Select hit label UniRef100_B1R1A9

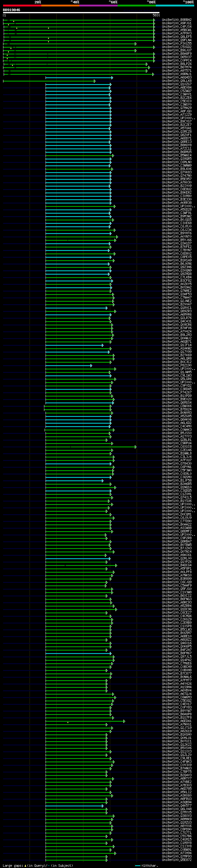(177, 260)
